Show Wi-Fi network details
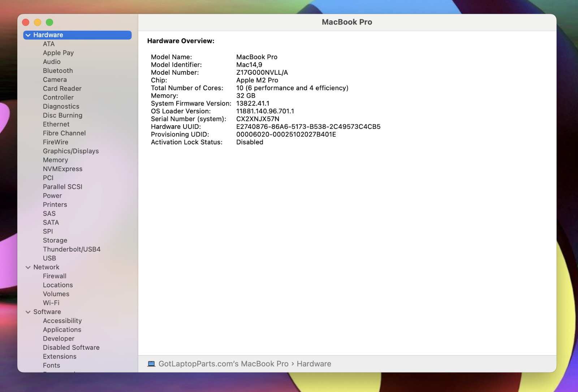The height and width of the screenshot is (392, 578). tap(51, 303)
